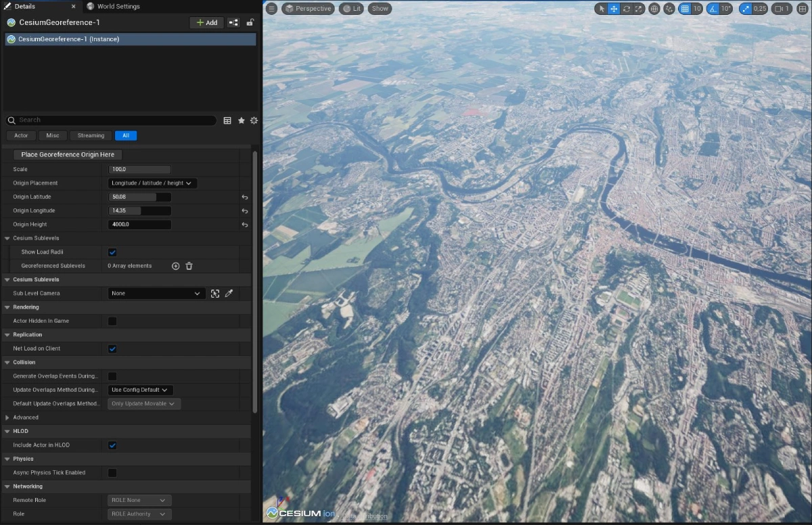Delete all Georeferenced Sublevels with trash icon
This screenshot has height=525, width=812.
[x=189, y=266]
